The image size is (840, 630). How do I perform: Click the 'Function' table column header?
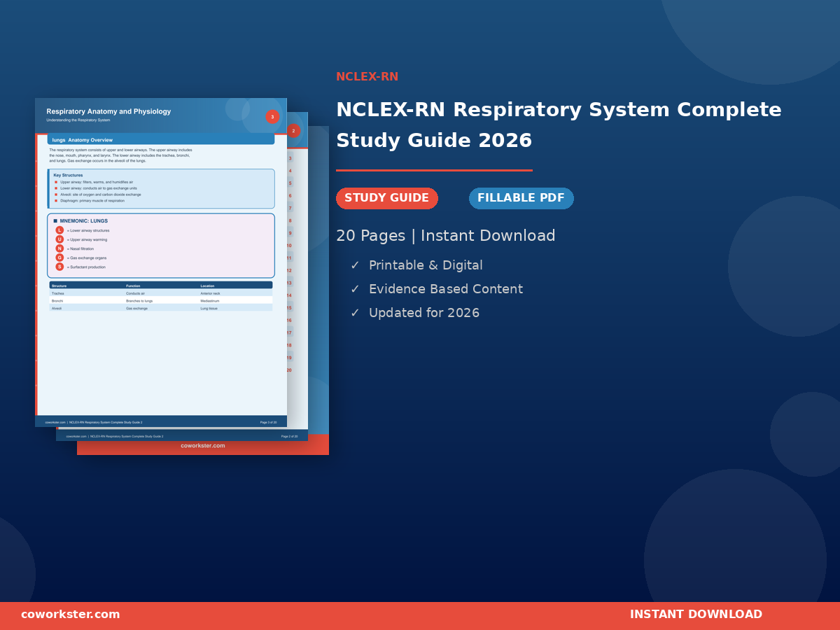(133, 286)
